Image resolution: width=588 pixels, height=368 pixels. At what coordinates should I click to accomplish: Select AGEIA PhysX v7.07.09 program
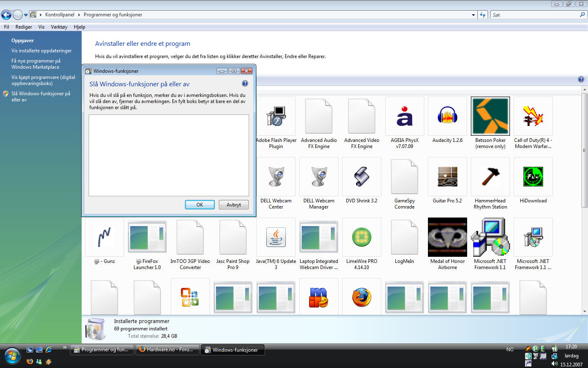click(405, 123)
